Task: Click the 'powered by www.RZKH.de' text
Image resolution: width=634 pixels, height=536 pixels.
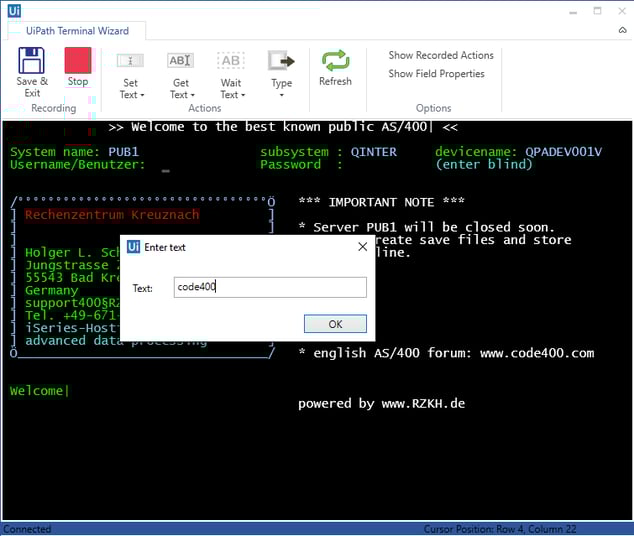Action: click(381, 403)
